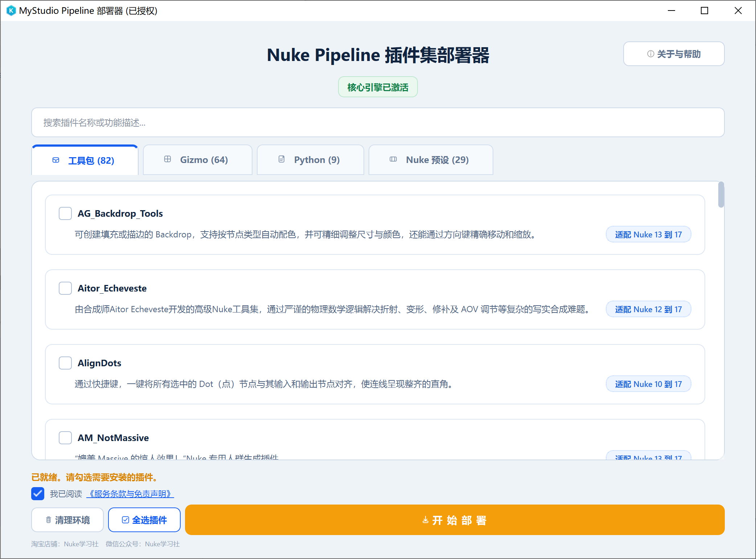The height and width of the screenshot is (559, 756).
Task: Close the MyStudio Pipeline window
Action: (738, 11)
